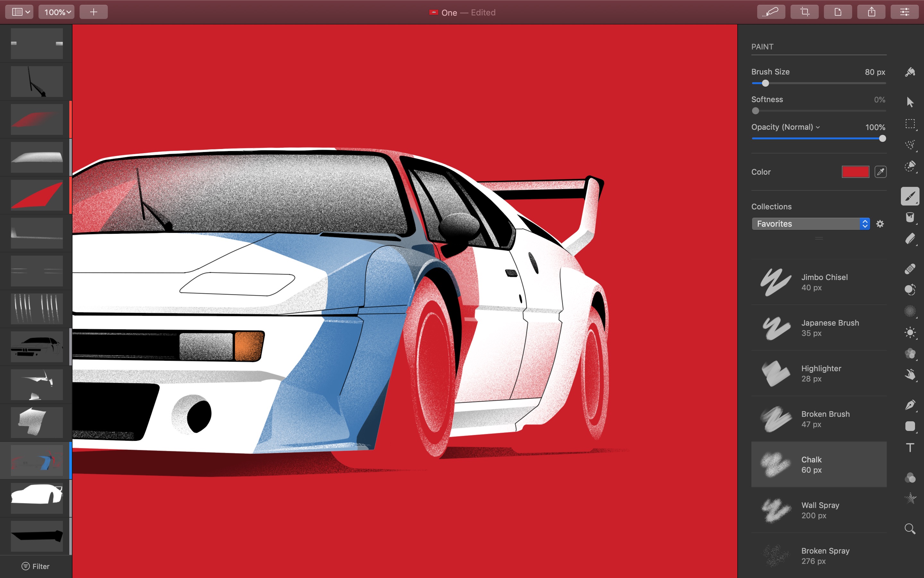The height and width of the screenshot is (578, 924).
Task: Select the white roof highlight layer thumbnail
Action: (x=37, y=157)
